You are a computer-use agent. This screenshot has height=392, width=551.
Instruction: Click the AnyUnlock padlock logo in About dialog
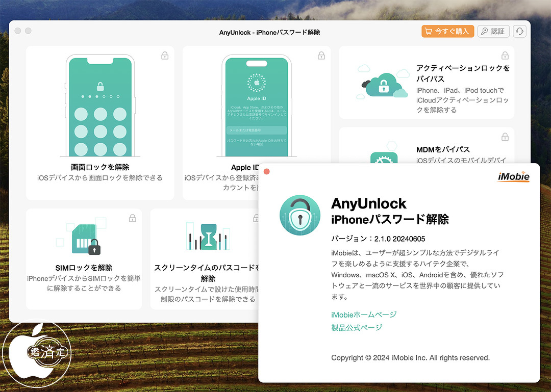click(x=299, y=215)
